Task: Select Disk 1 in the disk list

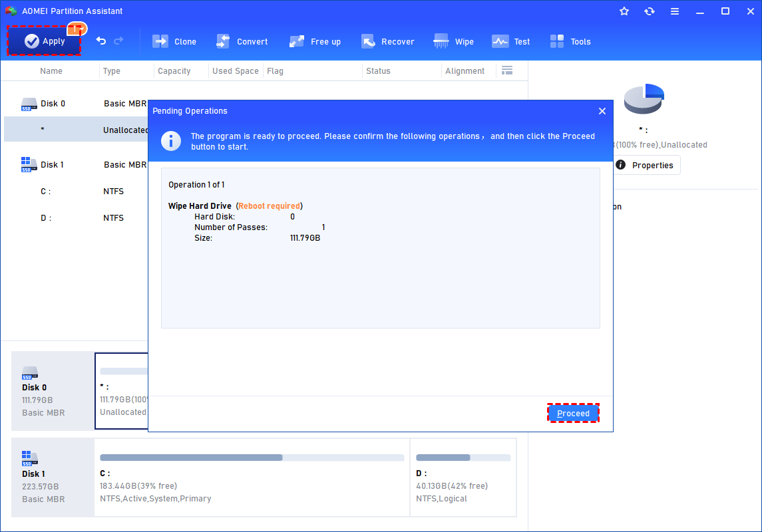Action: point(52,164)
